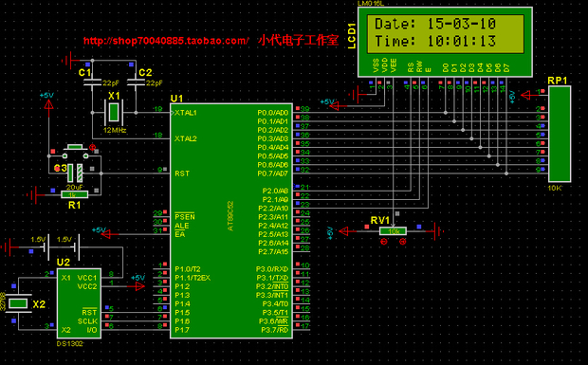Toggle the red latch dot on reset pushbutton

pos(93,147)
